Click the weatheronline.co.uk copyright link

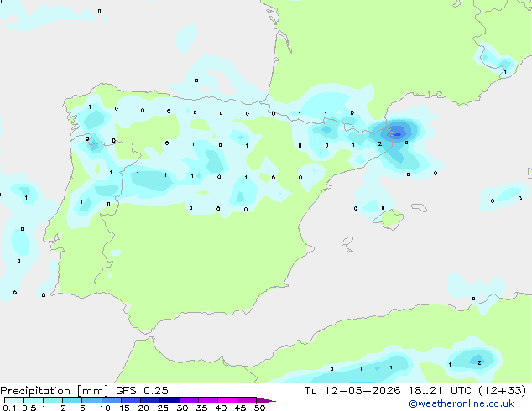pos(462,403)
